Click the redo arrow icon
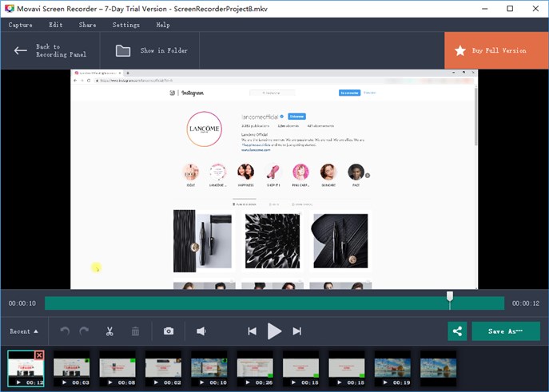The width and height of the screenshot is (549, 392). [84, 331]
